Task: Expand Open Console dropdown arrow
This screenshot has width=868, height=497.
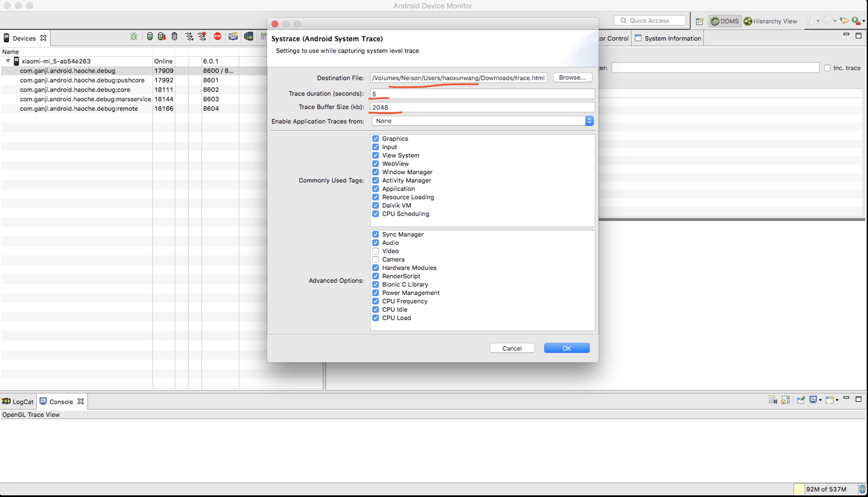Action: click(837, 400)
